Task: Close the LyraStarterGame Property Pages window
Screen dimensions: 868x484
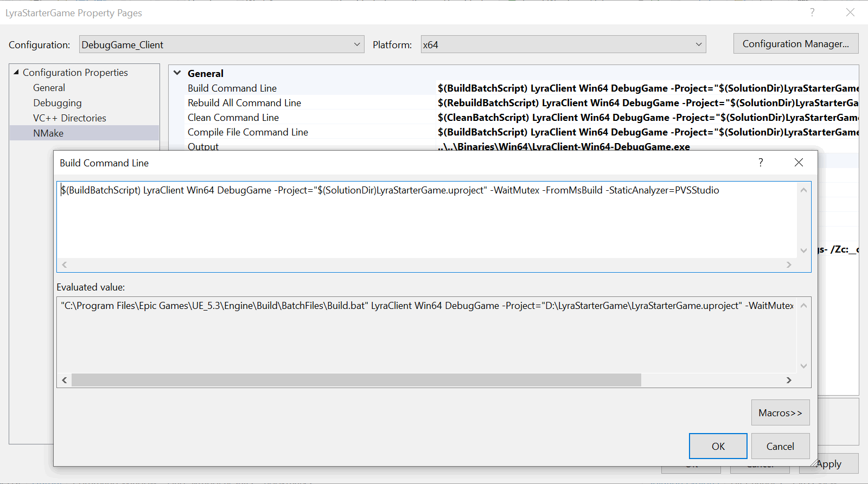Action: point(850,12)
